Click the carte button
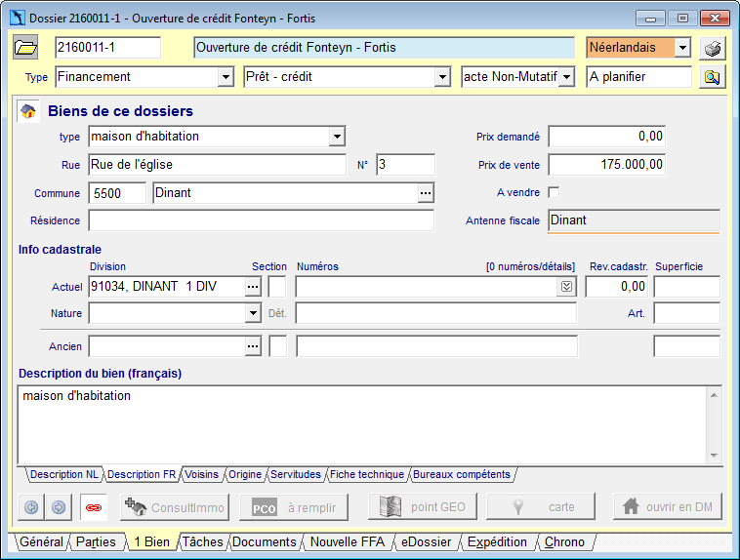Screen dimensions: 740x560 (x=541, y=506)
